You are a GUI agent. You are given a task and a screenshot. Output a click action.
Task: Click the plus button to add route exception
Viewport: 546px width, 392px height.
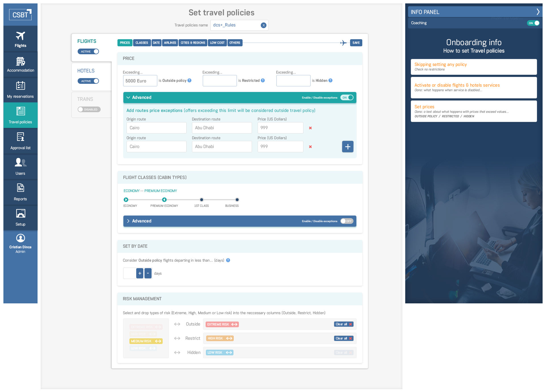tap(348, 147)
